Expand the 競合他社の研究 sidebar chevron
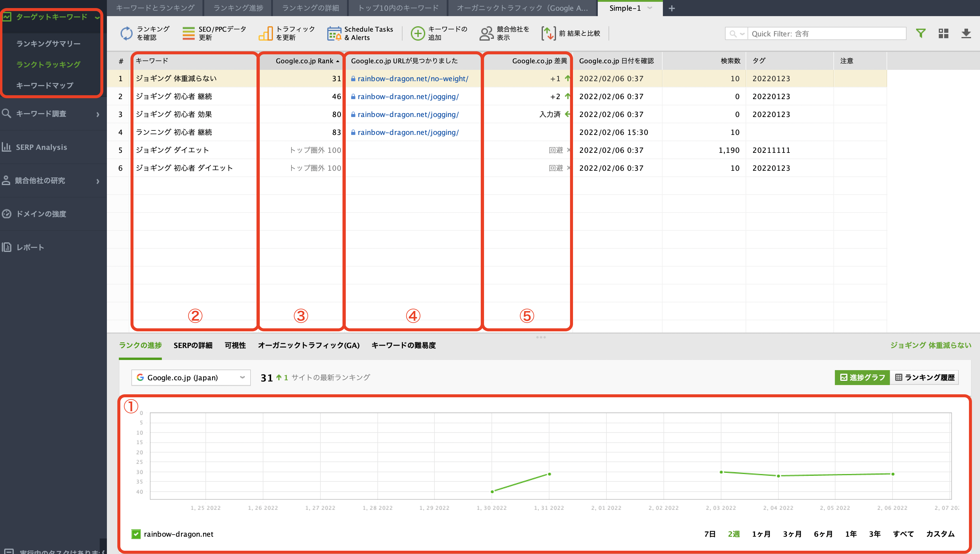The width and height of the screenshot is (980, 554). point(98,181)
